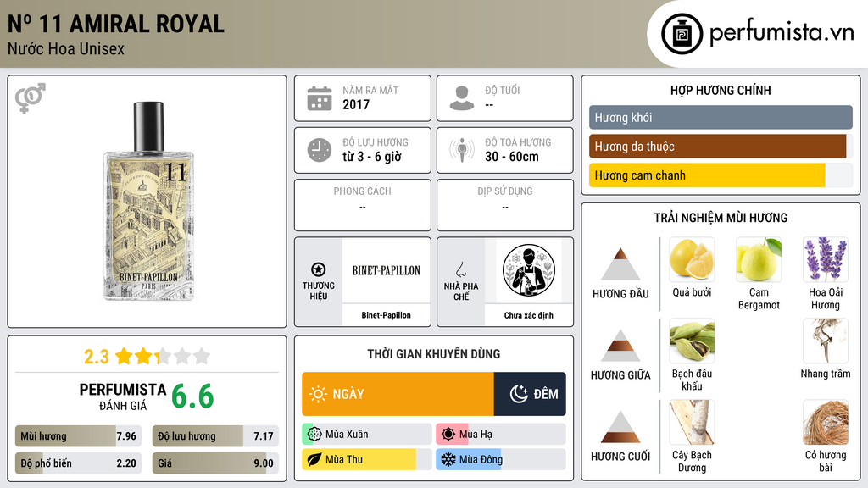This screenshot has height=488, width=868.
Task: Click the calendar icon beside Năm ra mắt
Action: (x=320, y=98)
